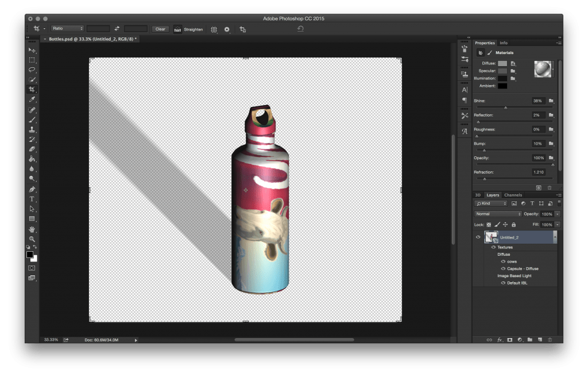This screenshot has width=588, height=377.
Task: Select the Eyedropper tool
Action: coord(32,99)
